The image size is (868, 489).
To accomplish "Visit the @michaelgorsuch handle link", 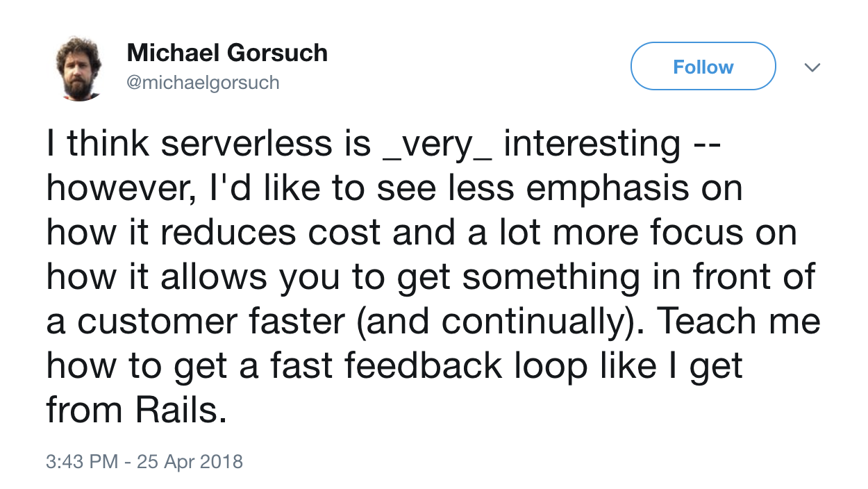I will [203, 83].
